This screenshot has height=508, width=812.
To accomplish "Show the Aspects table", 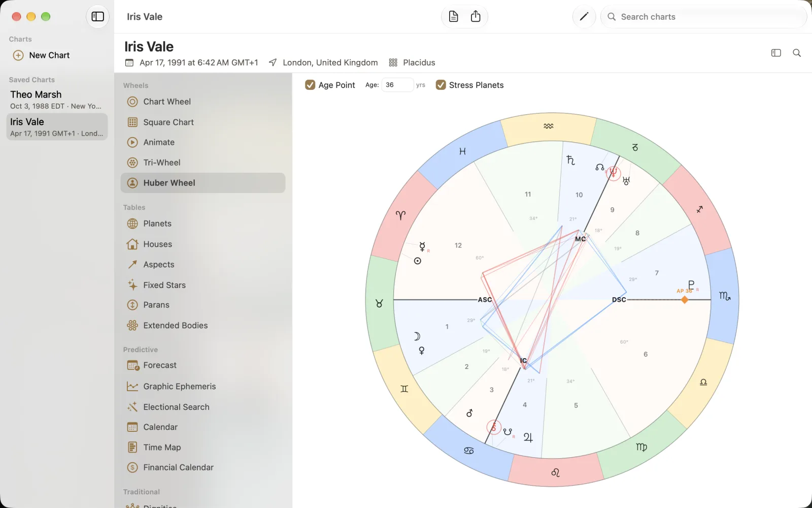I will tap(203, 264).
